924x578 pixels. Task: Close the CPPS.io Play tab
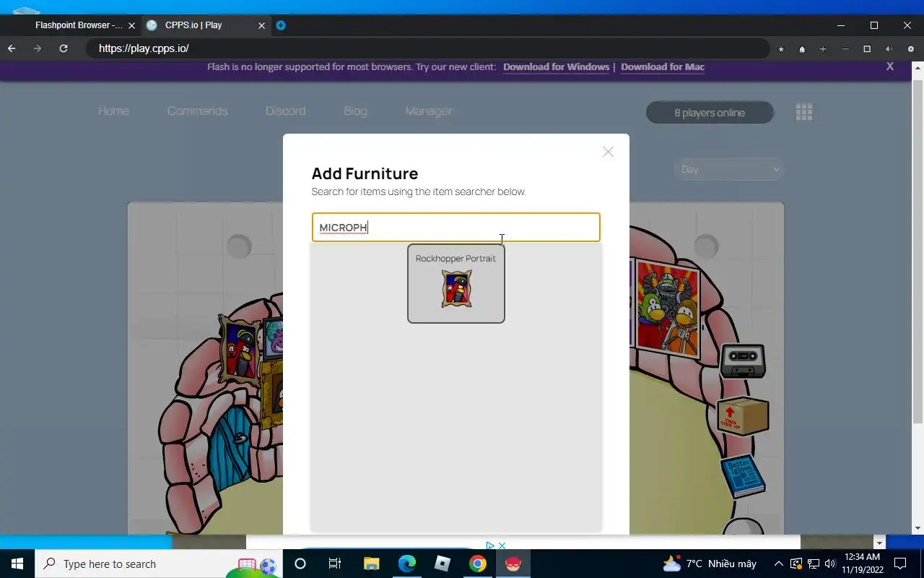tap(261, 25)
